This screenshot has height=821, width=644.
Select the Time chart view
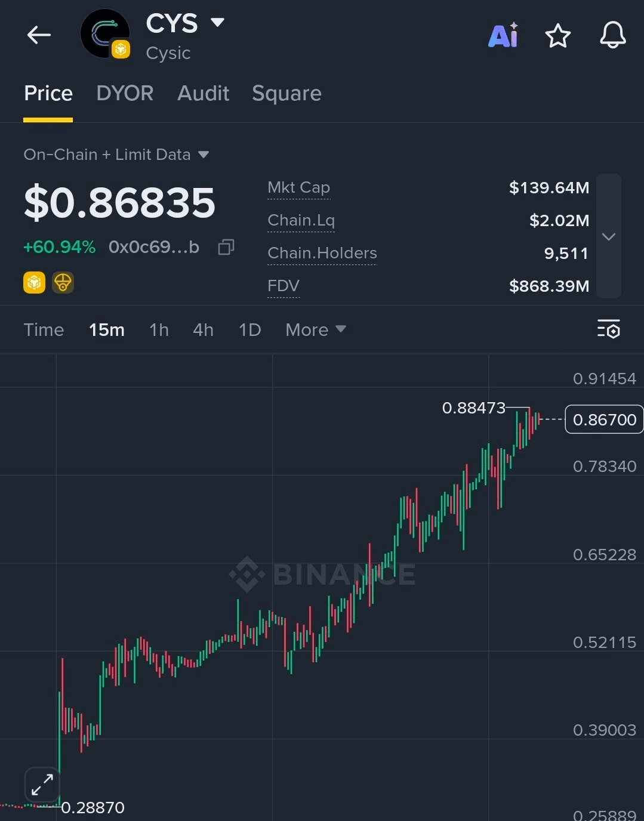[44, 329]
